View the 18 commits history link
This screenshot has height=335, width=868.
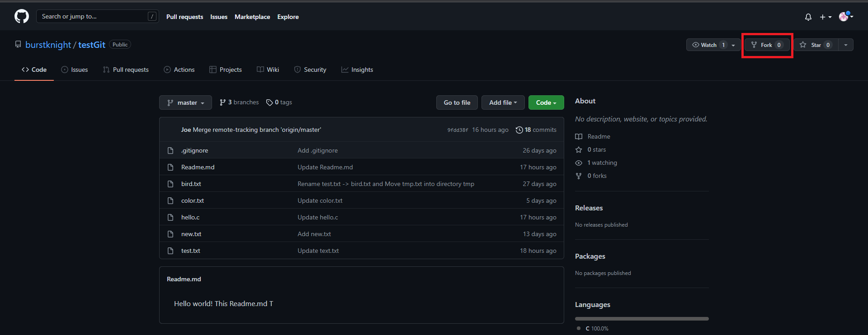(536, 130)
